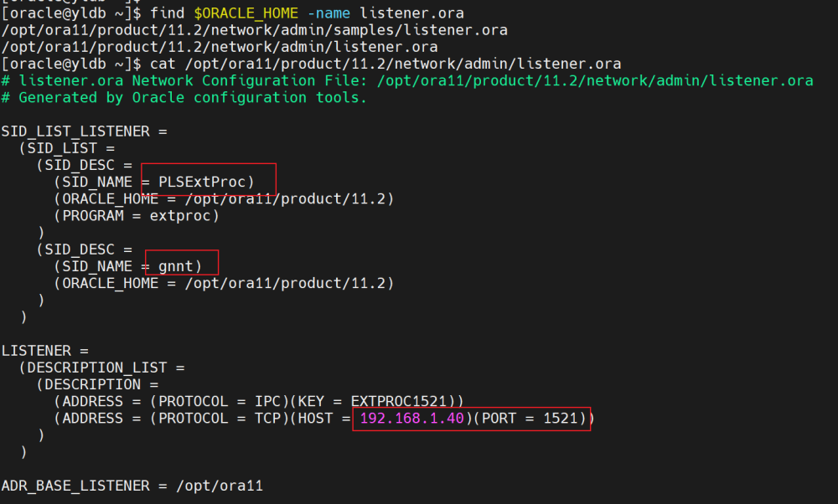Click the gnnt SID_NAME value

175,266
